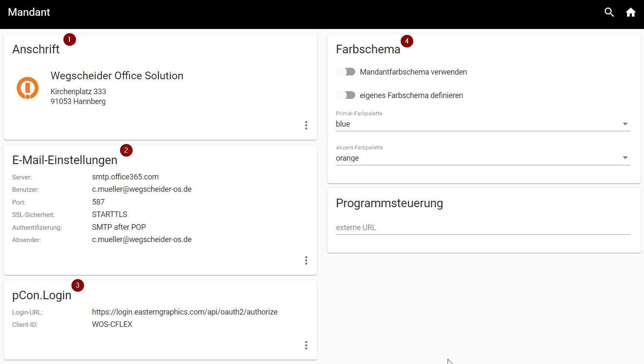
Task: Click the pCon.Login heading
Action: click(42, 295)
